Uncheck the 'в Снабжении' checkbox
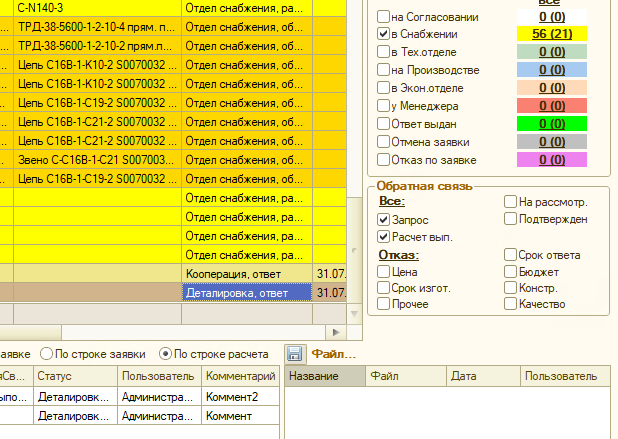The width and height of the screenshot is (618, 439). (383, 34)
